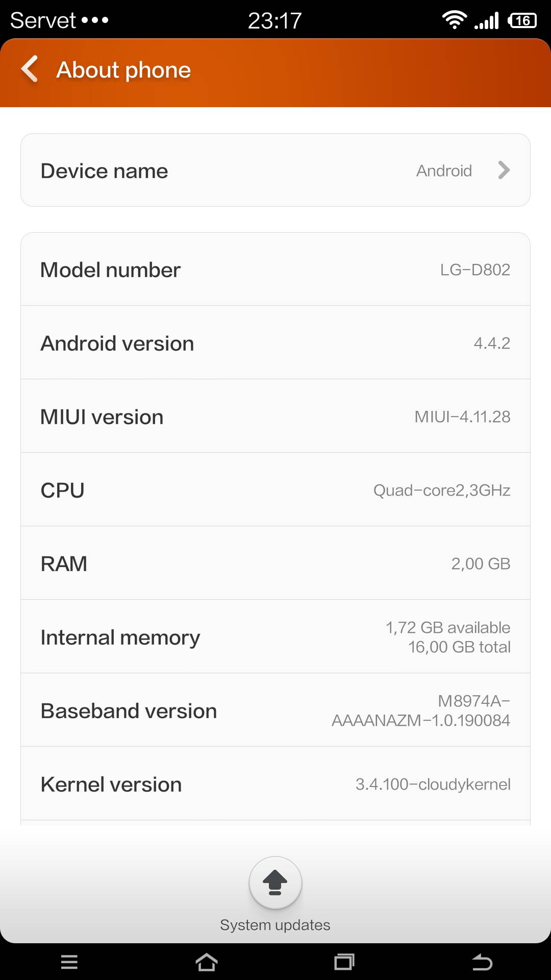This screenshot has width=551, height=980.
Task: Tap the System updates arrow icon
Action: pyautogui.click(x=275, y=883)
